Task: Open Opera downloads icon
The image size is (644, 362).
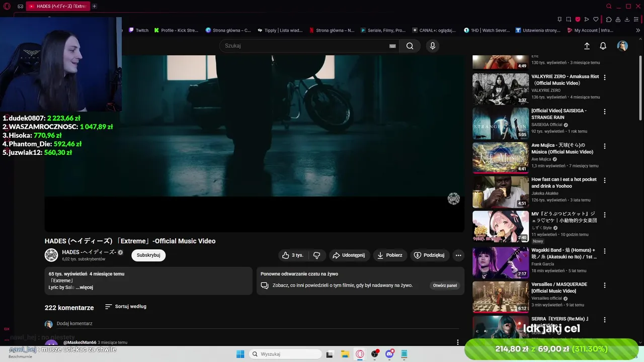Action: [627, 20]
